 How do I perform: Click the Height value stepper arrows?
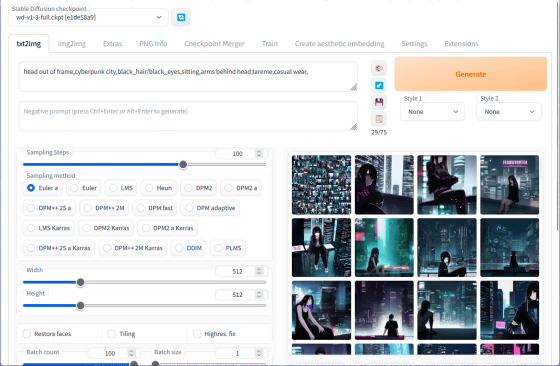point(259,295)
